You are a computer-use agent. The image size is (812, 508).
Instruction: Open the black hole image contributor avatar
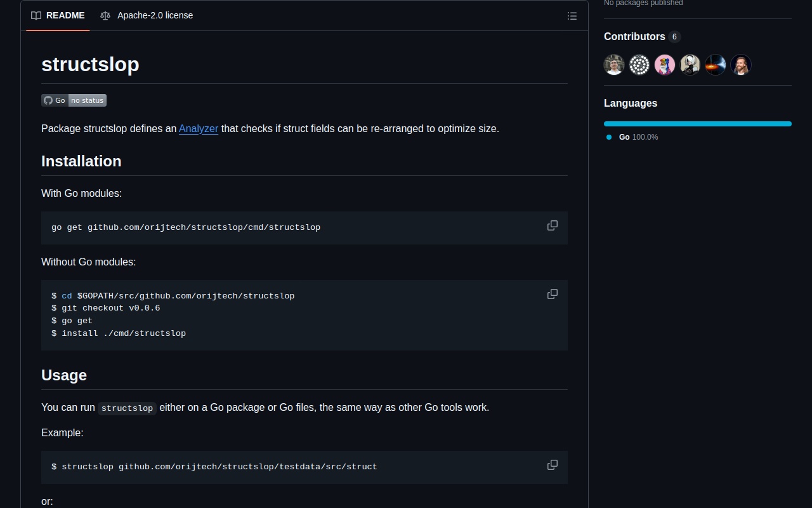(716, 65)
